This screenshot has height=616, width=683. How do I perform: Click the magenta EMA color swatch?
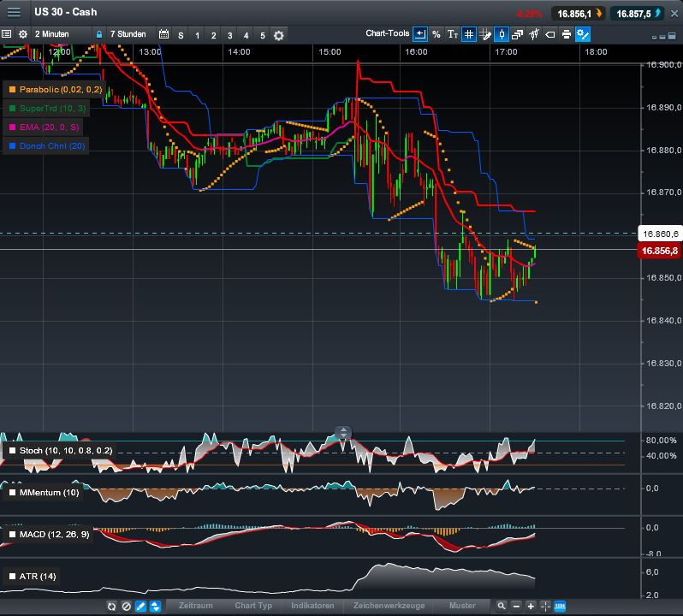[12, 127]
